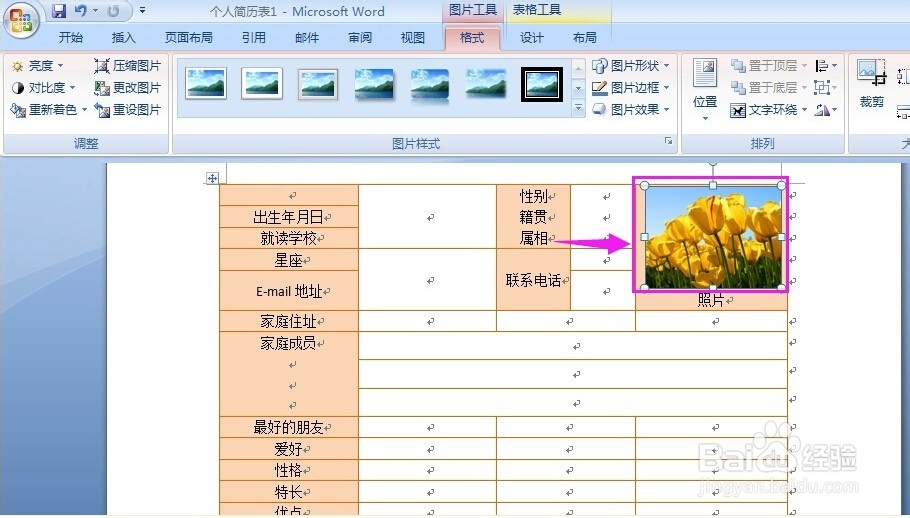Open 位置 position dropdown
This screenshot has height=518, width=910.
pyautogui.click(x=705, y=89)
